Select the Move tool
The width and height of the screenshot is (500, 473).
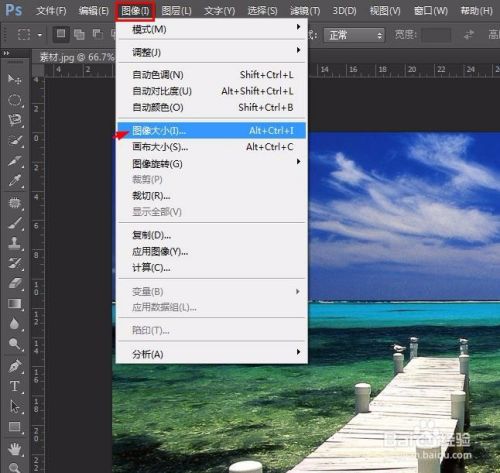click(14, 80)
